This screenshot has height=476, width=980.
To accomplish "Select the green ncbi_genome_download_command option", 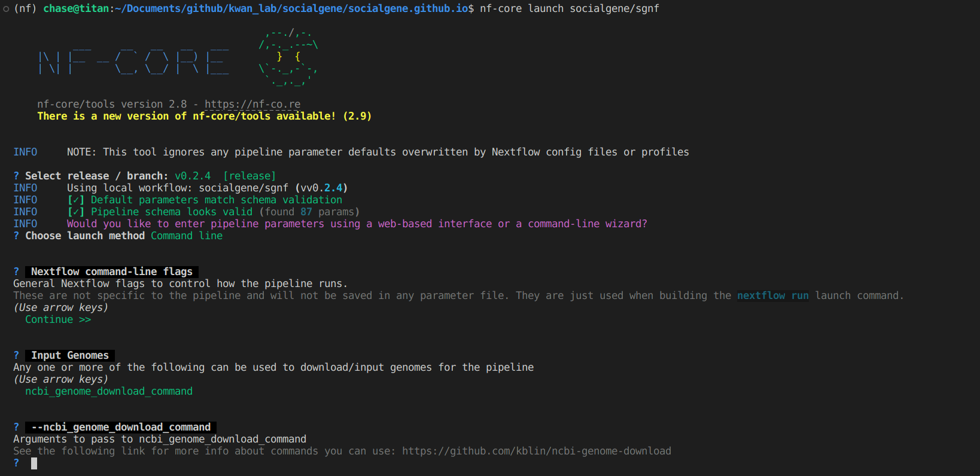I will coord(109,391).
